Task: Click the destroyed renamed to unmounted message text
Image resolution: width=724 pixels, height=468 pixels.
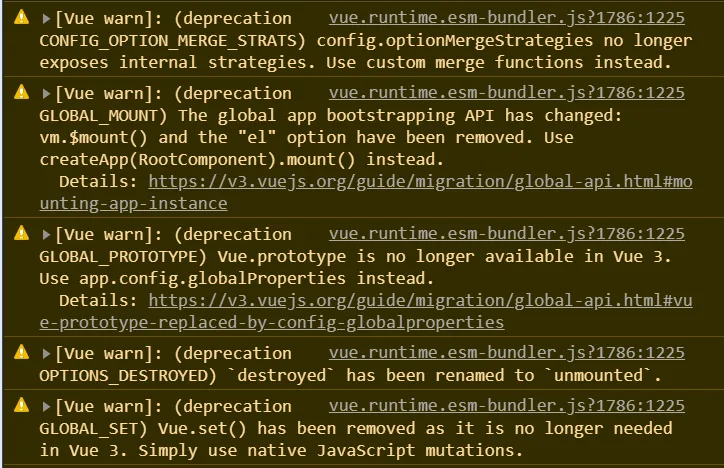Action: (x=445, y=376)
